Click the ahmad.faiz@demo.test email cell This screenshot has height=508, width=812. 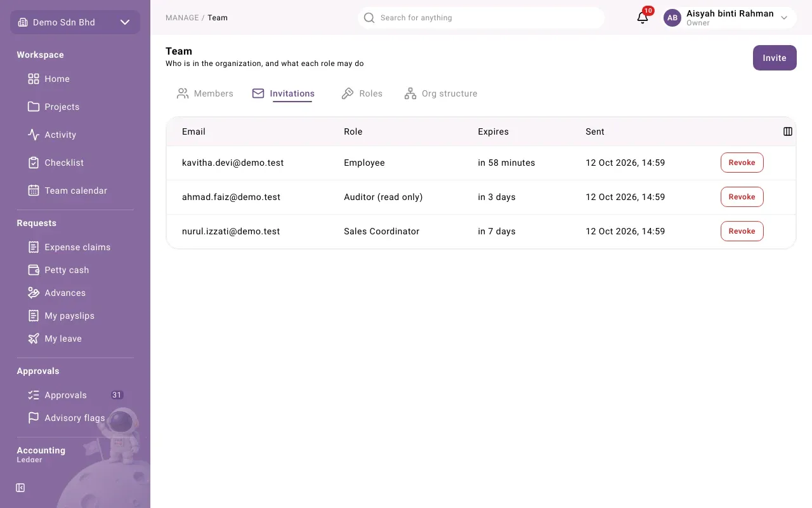pos(231,197)
